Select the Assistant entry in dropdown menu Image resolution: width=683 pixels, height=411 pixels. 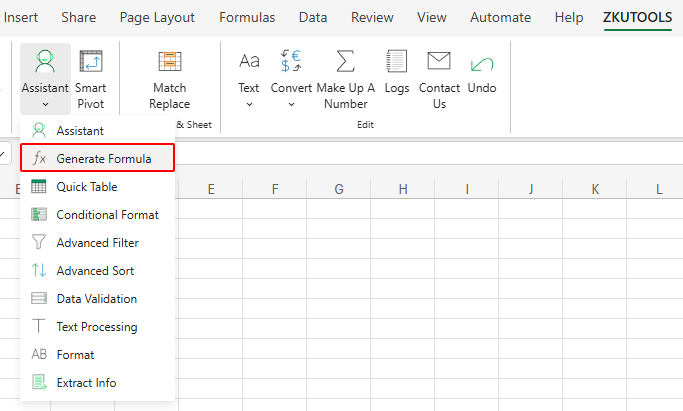[98, 130]
